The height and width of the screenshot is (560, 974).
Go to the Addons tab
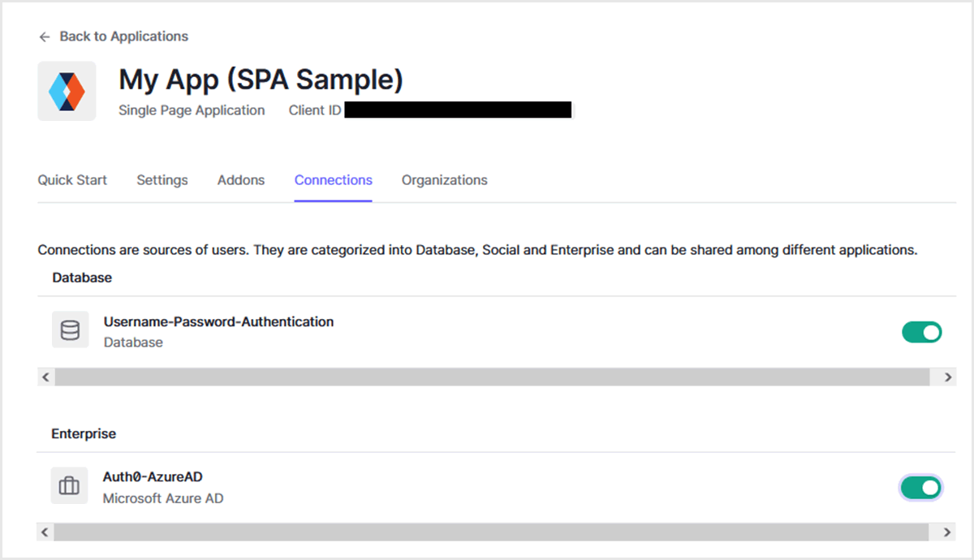(241, 180)
